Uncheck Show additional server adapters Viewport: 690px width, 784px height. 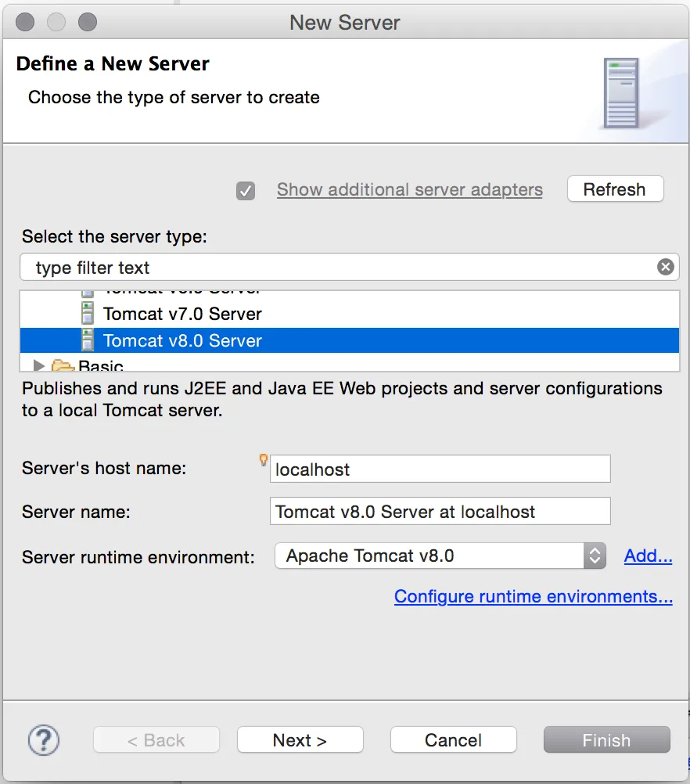pos(246,190)
